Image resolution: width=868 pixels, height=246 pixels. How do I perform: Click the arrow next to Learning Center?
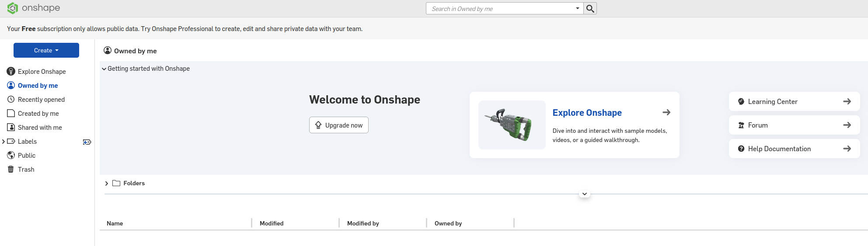[x=847, y=101]
